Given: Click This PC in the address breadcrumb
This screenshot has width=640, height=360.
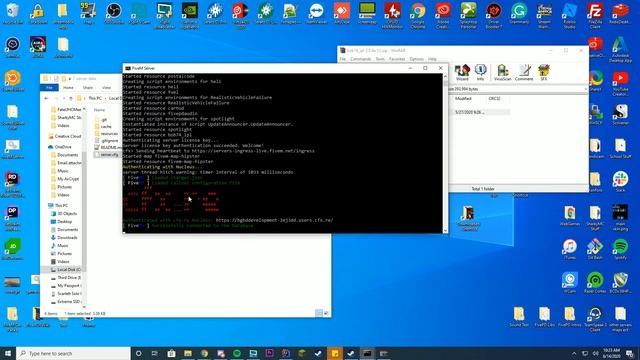Looking at the screenshot, I should (95, 98).
